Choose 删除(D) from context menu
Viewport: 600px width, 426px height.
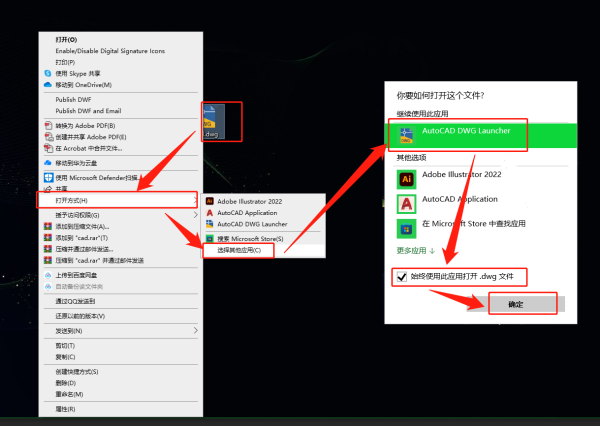coord(65,383)
